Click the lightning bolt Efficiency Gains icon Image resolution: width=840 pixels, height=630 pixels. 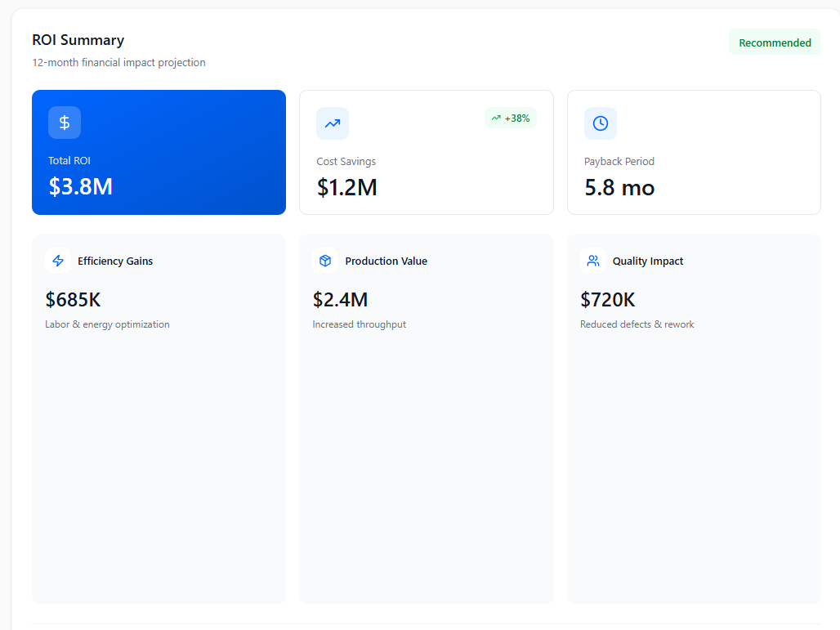coord(58,261)
